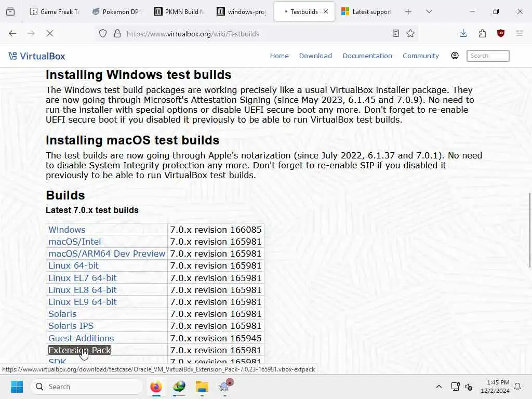Download the Guest Additions link
Screen dimensions: 532x399
coord(81,338)
